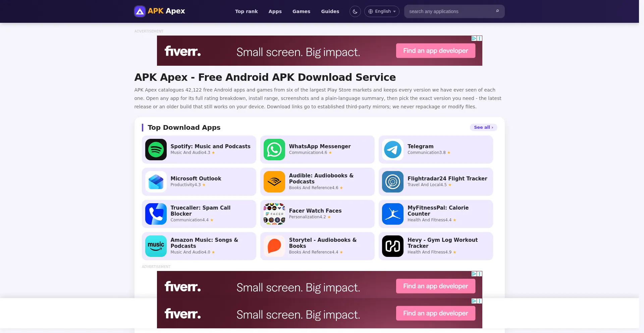Image resolution: width=644 pixels, height=333 pixels.
Task: Open MyFitnessPal: Calorie Counter title
Action: pyautogui.click(x=438, y=211)
